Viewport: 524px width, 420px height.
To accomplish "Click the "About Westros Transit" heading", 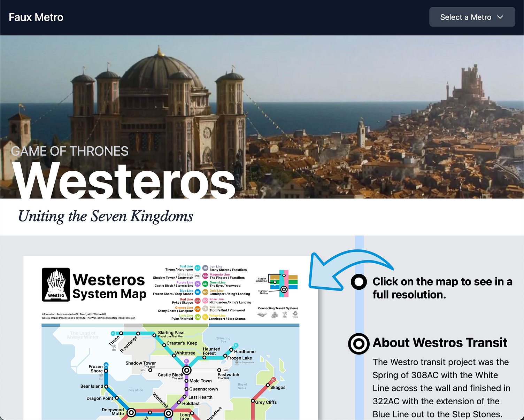I will click(x=440, y=343).
